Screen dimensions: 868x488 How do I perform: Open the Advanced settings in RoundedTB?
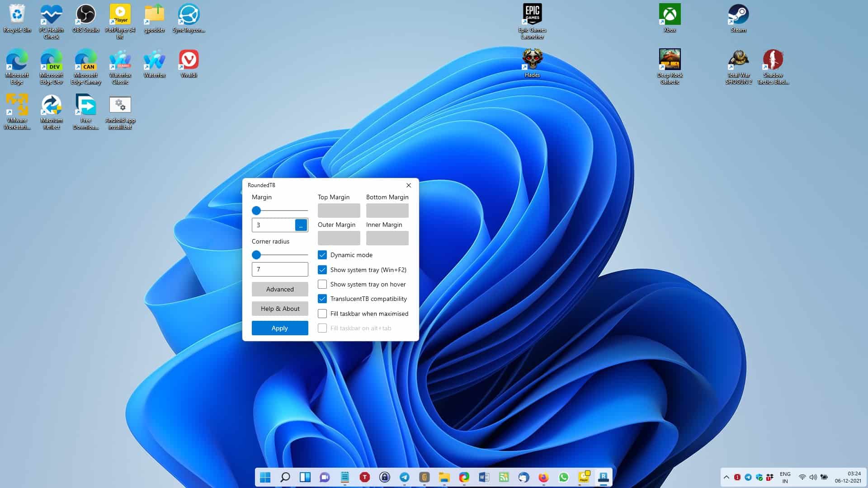(x=280, y=289)
